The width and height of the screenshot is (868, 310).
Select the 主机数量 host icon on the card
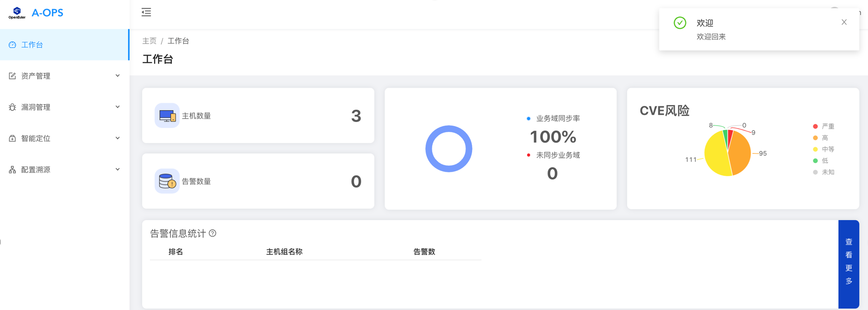pos(167,116)
